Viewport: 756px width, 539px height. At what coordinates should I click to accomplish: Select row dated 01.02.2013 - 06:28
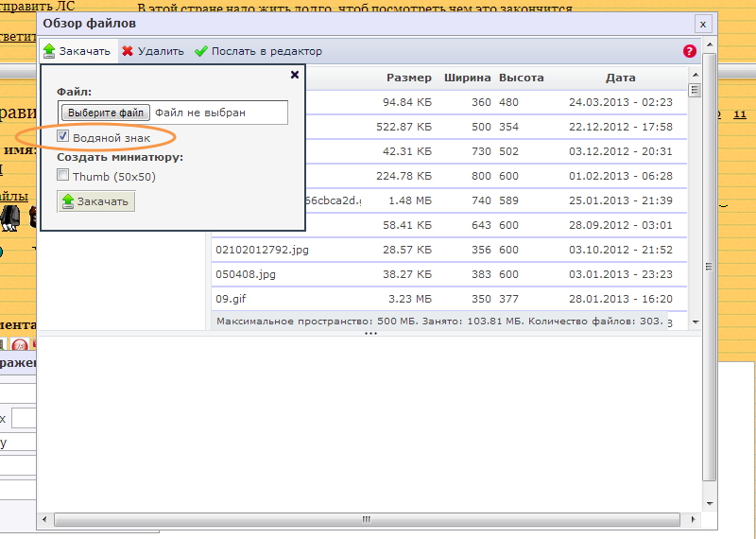[x=496, y=176]
